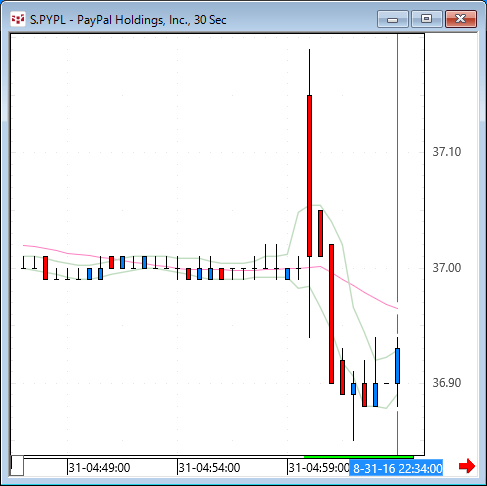Click the last blue candlestick on the chart
The width and height of the screenshot is (487, 486).
click(x=397, y=366)
